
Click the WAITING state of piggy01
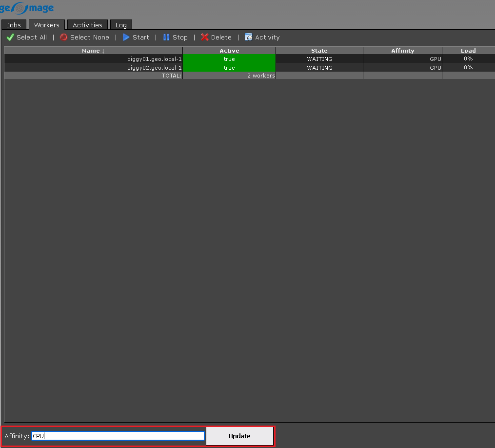pyautogui.click(x=319, y=59)
